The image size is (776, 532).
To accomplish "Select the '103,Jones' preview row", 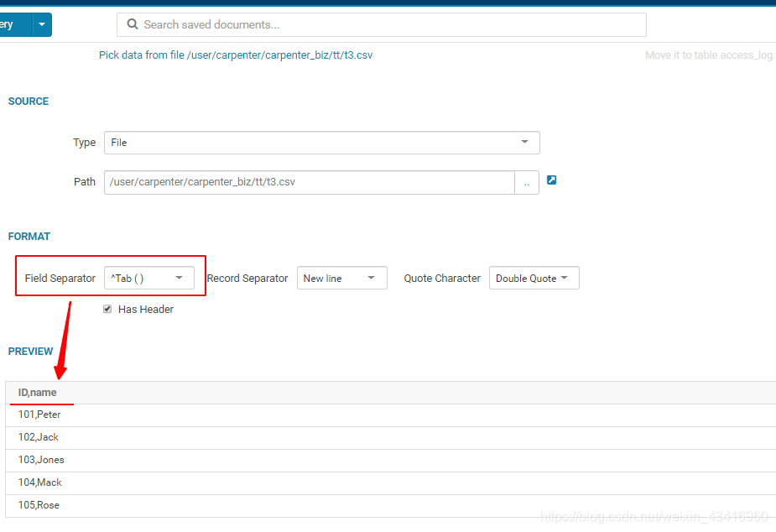I will pos(391,460).
